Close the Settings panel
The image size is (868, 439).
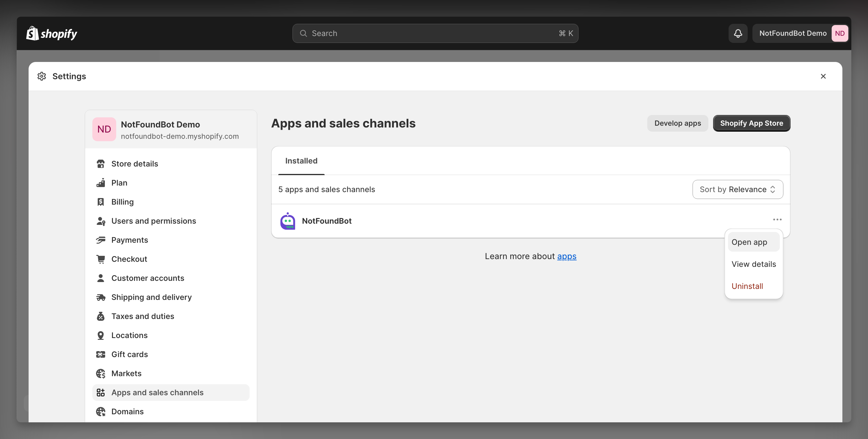pyautogui.click(x=823, y=76)
